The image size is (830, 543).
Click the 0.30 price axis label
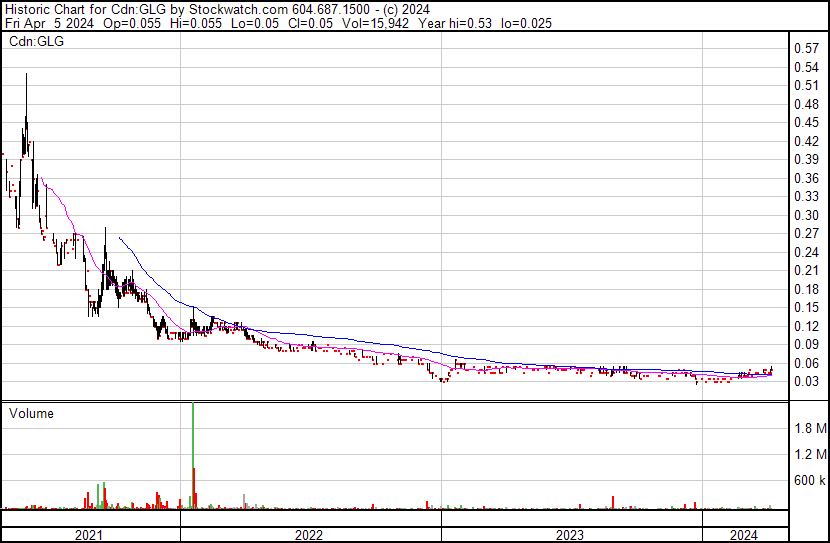pos(807,215)
